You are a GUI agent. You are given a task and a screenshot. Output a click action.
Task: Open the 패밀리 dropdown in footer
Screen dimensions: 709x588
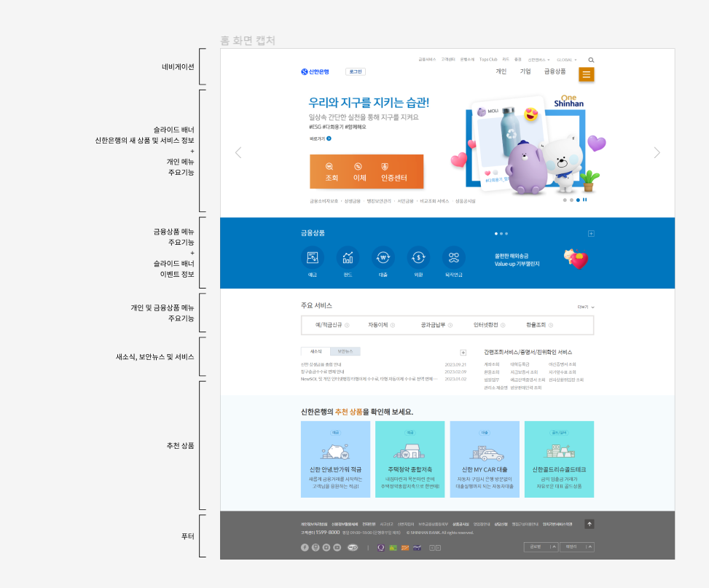point(577,547)
